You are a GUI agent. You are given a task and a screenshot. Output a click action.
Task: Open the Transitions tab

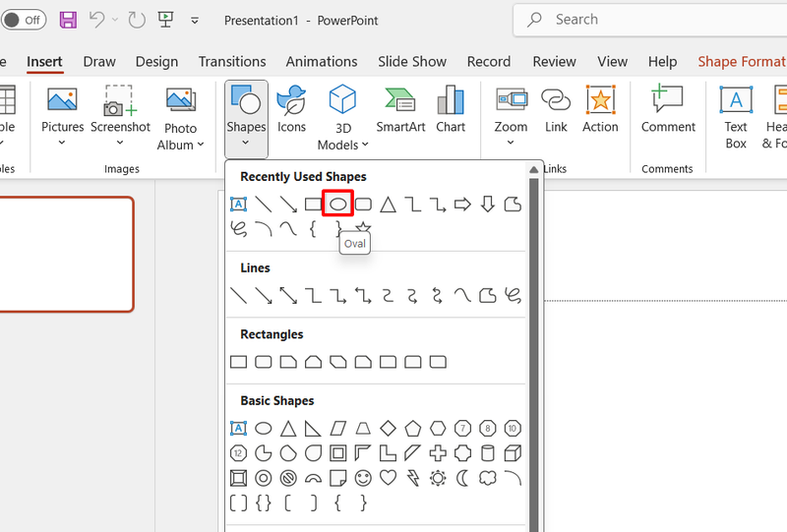(x=232, y=62)
